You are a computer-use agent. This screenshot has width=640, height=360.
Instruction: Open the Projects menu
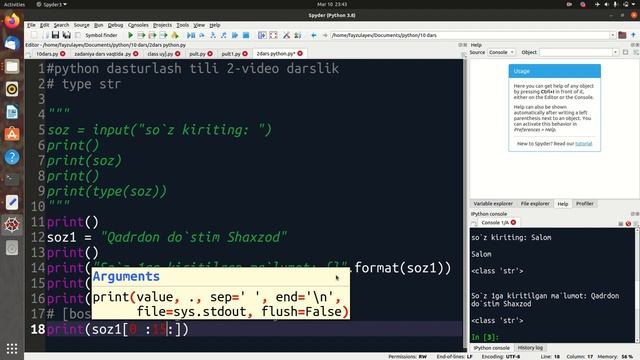pyautogui.click(x=162, y=25)
